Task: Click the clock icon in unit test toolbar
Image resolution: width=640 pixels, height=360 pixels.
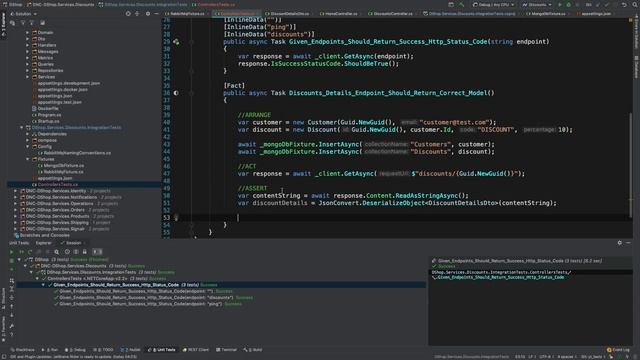Action: click(67, 252)
